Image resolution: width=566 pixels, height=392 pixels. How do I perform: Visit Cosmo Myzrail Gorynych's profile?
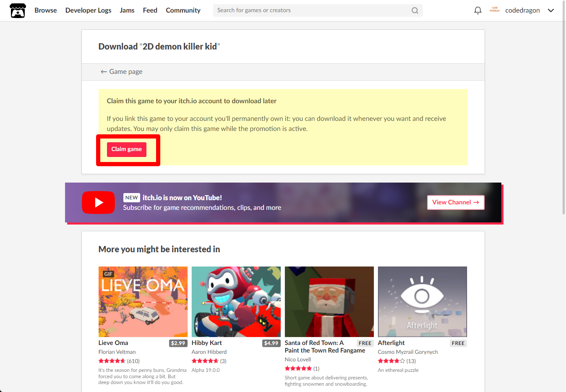(x=408, y=352)
